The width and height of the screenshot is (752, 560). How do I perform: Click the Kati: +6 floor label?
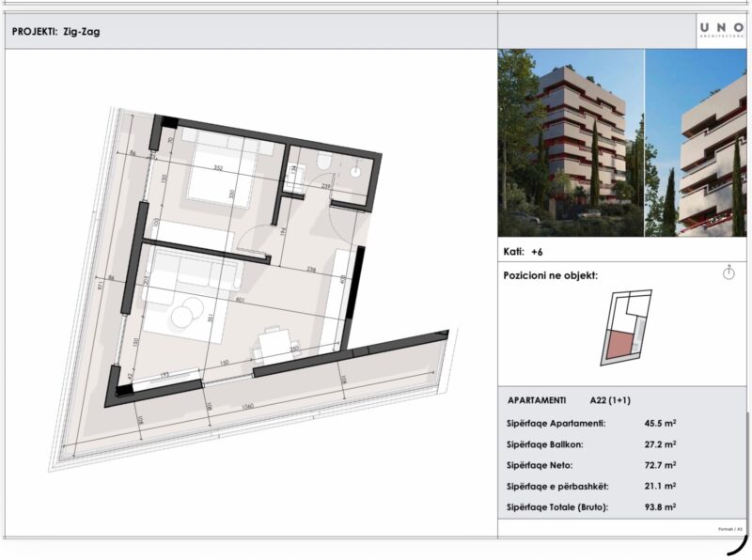coord(523,252)
